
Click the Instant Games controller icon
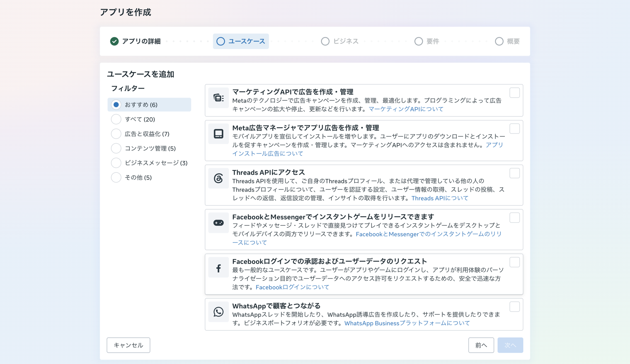(x=219, y=223)
